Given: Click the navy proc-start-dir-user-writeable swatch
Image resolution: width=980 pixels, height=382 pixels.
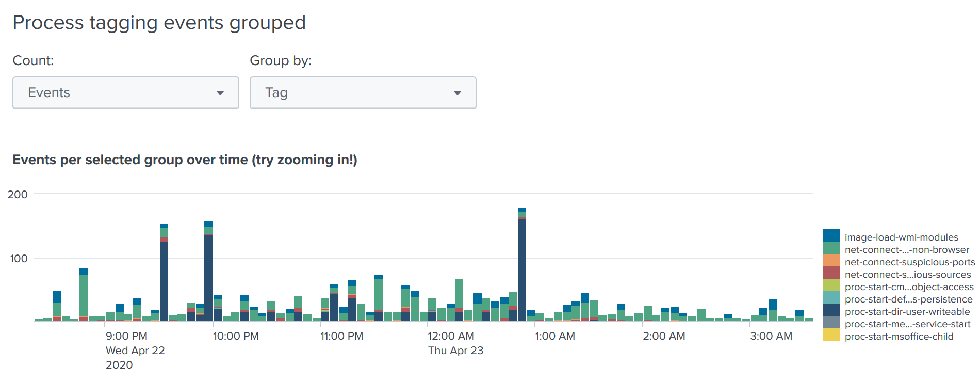Looking at the screenshot, I should point(831,310).
